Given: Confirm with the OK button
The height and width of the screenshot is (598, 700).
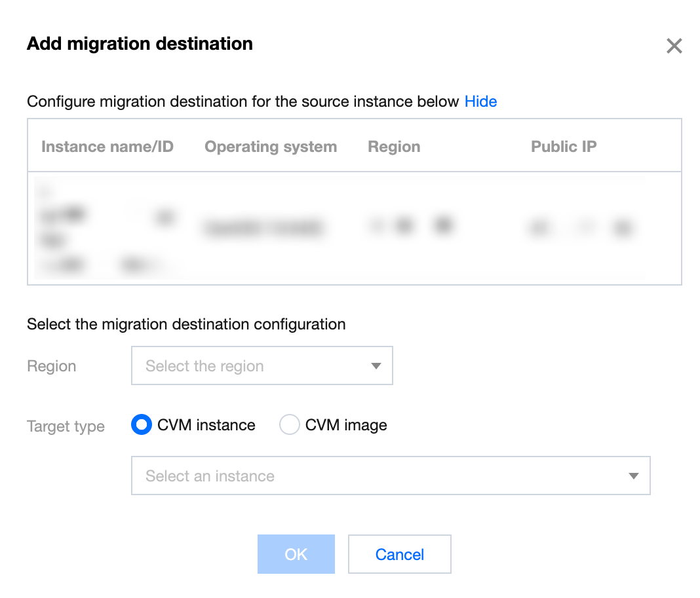Looking at the screenshot, I should [x=296, y=554].
